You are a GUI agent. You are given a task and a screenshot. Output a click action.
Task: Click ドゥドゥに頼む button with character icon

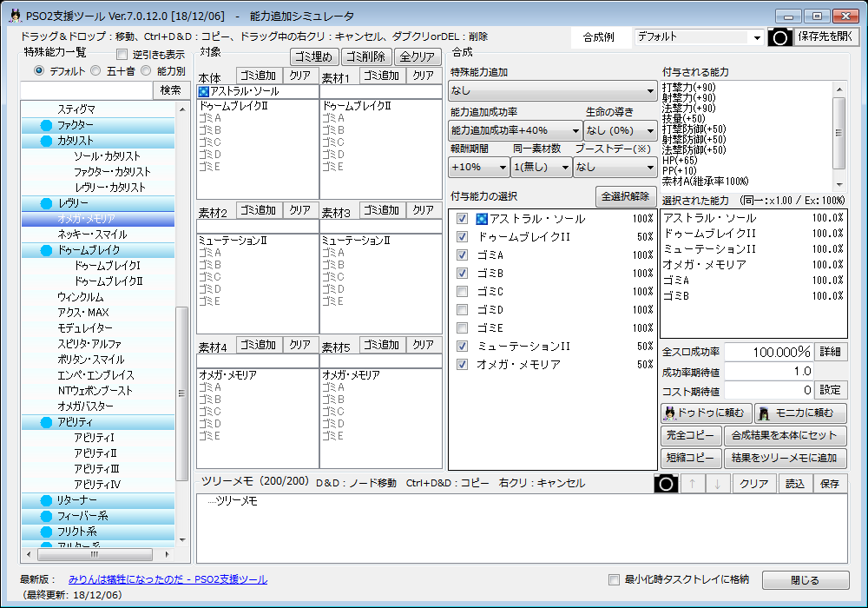(706, 413)
